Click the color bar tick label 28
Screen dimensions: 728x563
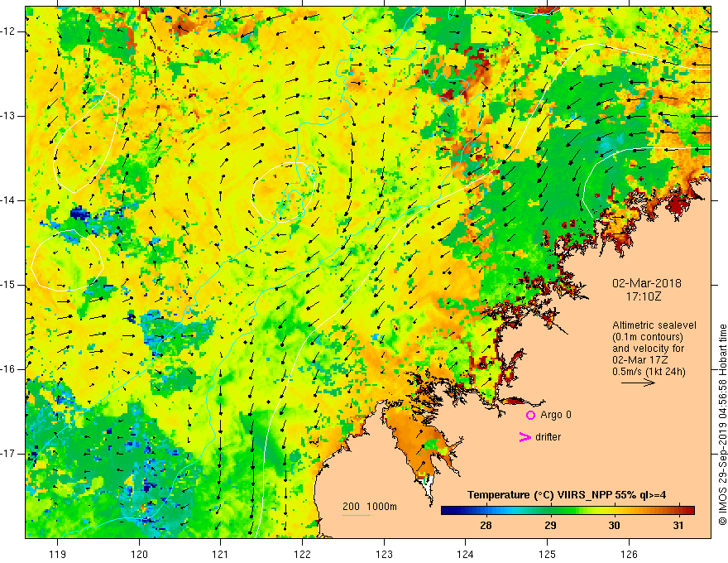(486, 526)
